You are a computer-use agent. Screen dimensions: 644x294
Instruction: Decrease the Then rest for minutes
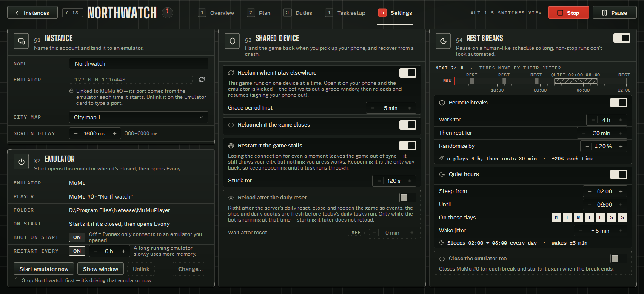(x=584, y=133)
